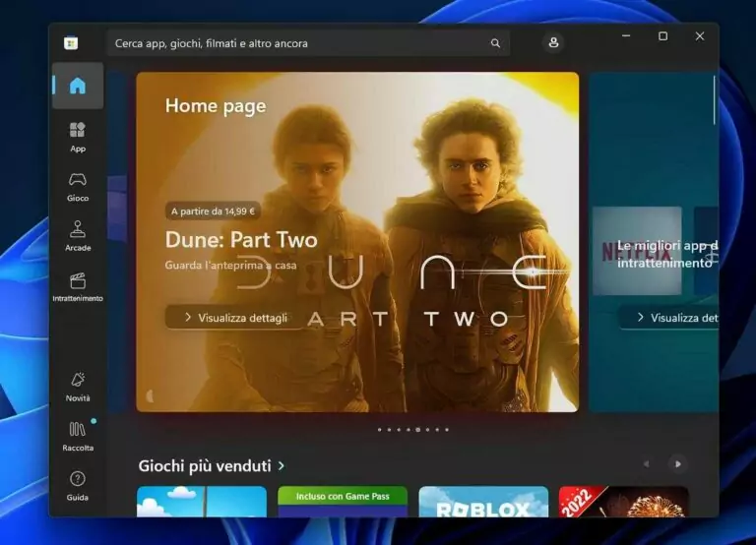Open the 2022 fireworks game tile

[x=623, y=502]
